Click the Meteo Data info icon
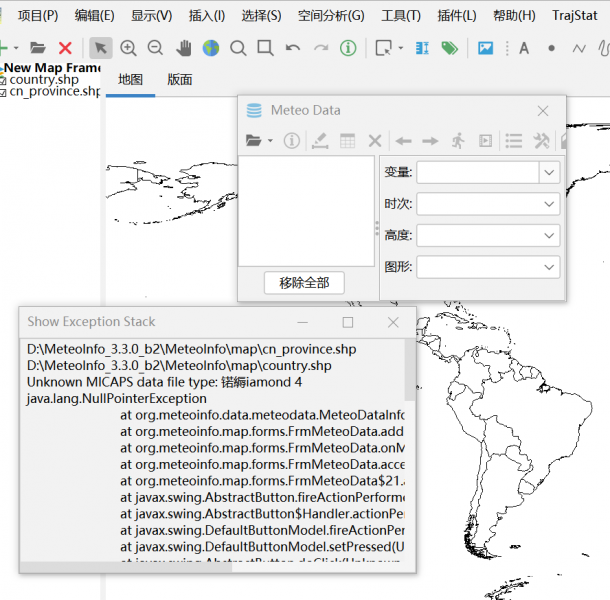This screenshot has width=610, height=600. tap(292, 141)
